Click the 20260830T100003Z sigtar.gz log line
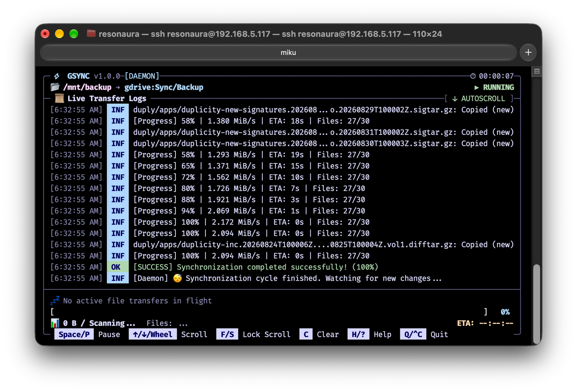Screen dimensions: 577x392 pyautogui.click(x=323, y=143)
